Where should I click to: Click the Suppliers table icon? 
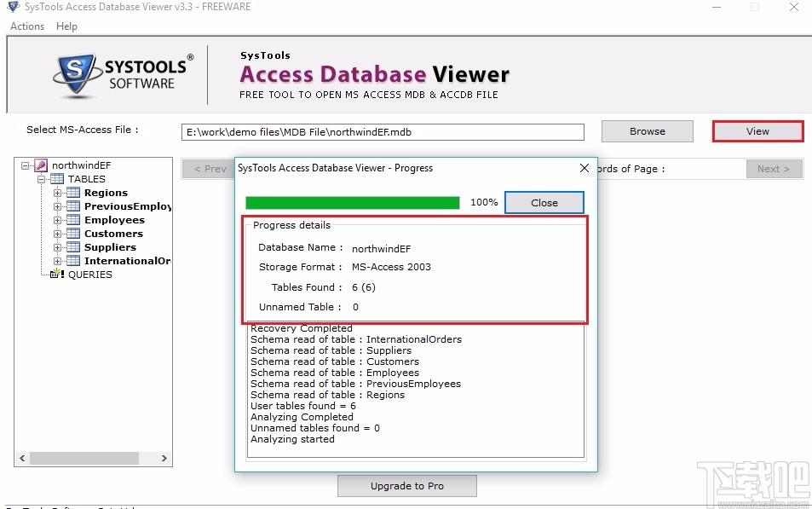coord(73,247)
